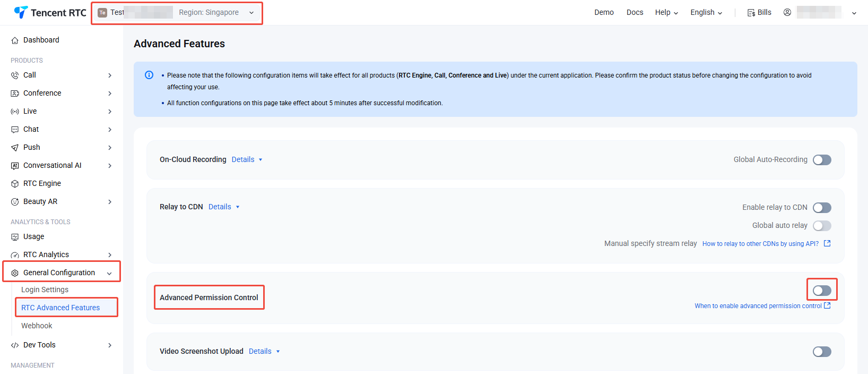
Task: Toggle Global Auto-Recording switch
Action: point(822,160)
